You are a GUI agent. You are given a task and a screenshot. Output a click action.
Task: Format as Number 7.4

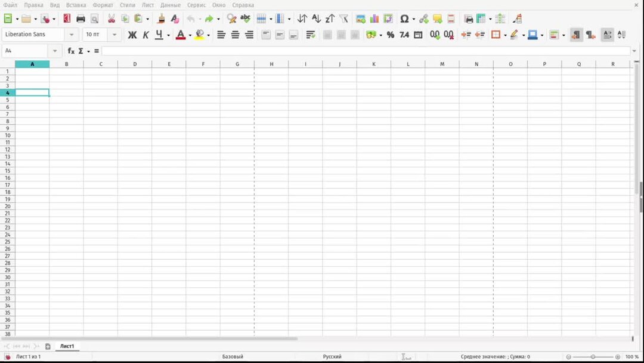[x=404, y=35]
